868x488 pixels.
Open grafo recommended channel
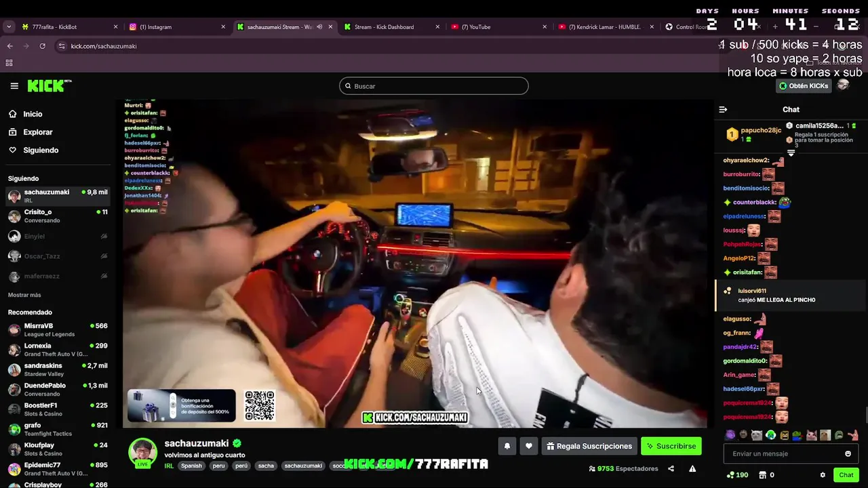point(58,429)
